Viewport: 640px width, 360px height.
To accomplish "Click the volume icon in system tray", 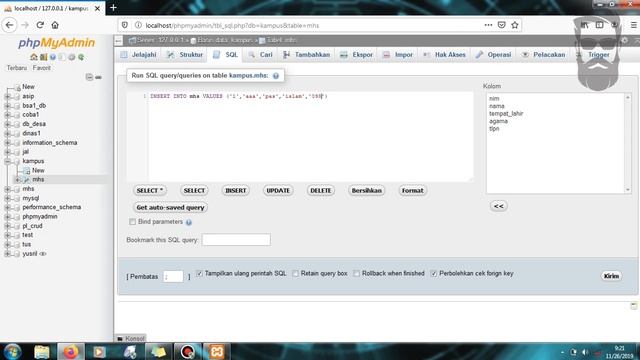I will (585, 352).
